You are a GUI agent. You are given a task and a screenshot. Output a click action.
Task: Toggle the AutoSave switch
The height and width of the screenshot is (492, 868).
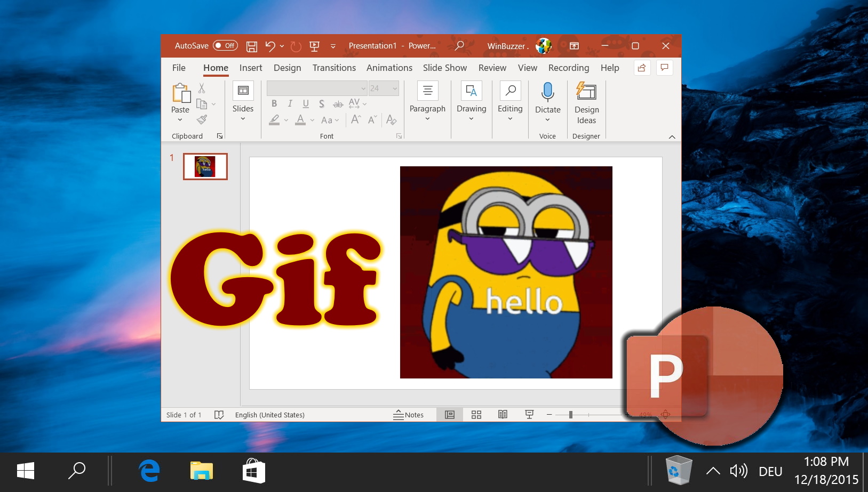click(225, 46)
